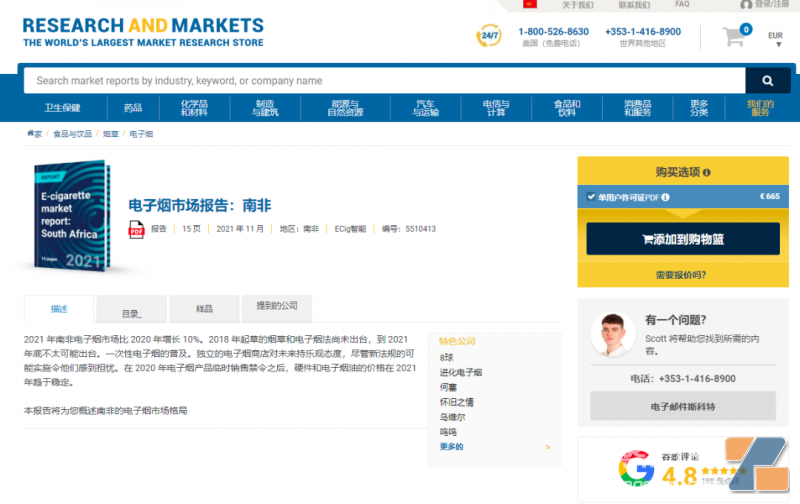Click 烟草 breadcrumb link
This screenshot has height=504, width=800.
[111, 134]
